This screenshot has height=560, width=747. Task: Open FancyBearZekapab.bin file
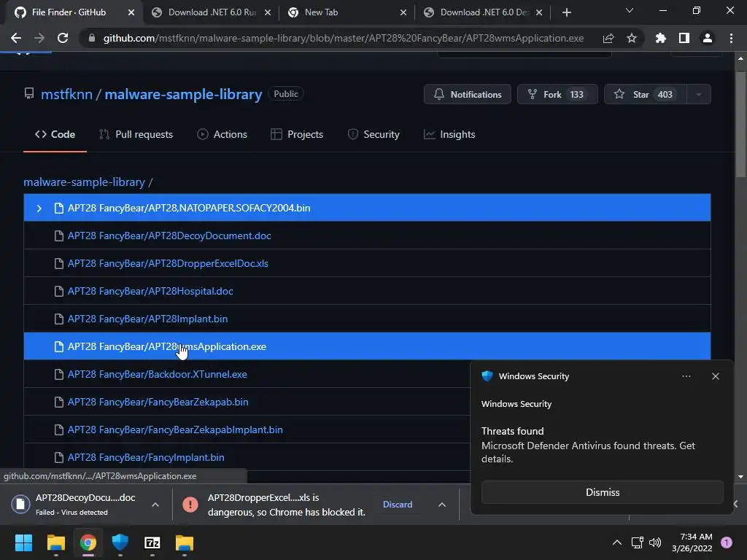click(x=158, y=402)
